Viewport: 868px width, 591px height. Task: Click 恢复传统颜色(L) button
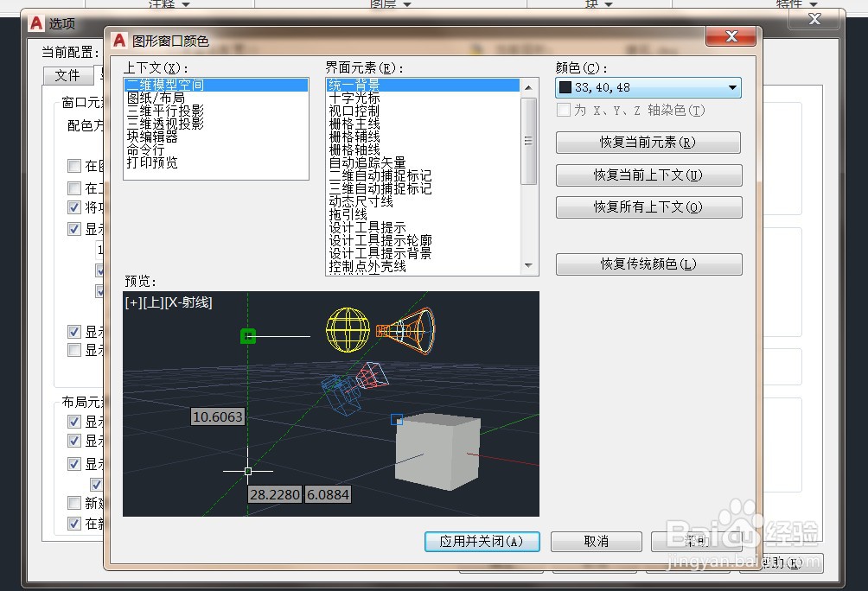648,264
